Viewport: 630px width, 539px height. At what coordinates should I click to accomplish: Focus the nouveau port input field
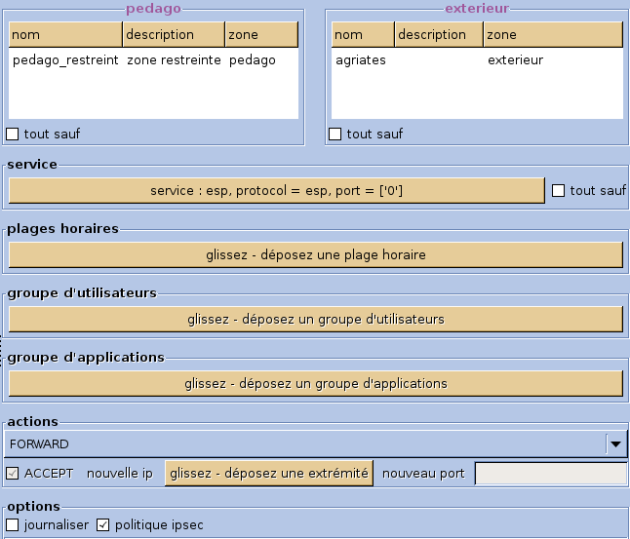[x=551, y=474]
